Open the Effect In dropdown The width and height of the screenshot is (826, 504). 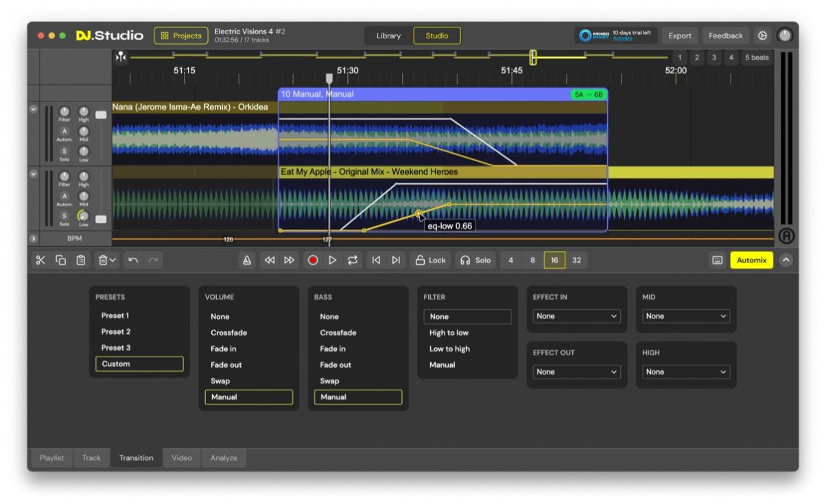(576, 316)
